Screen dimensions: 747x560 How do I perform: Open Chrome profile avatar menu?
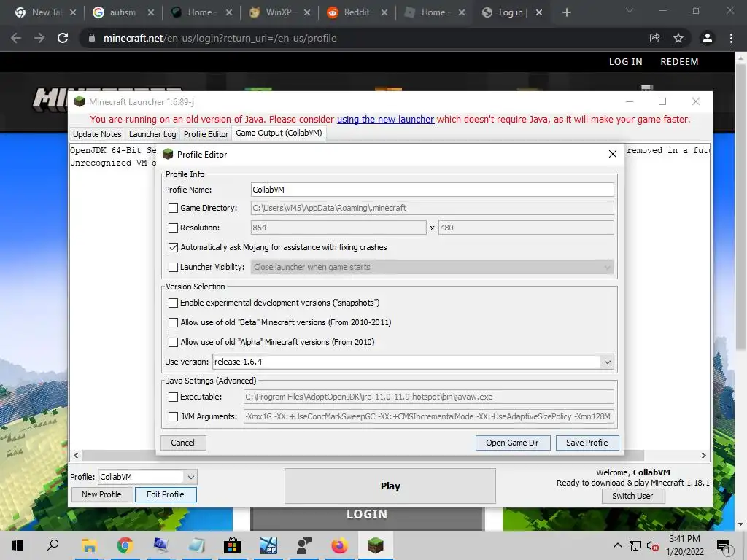708,38
